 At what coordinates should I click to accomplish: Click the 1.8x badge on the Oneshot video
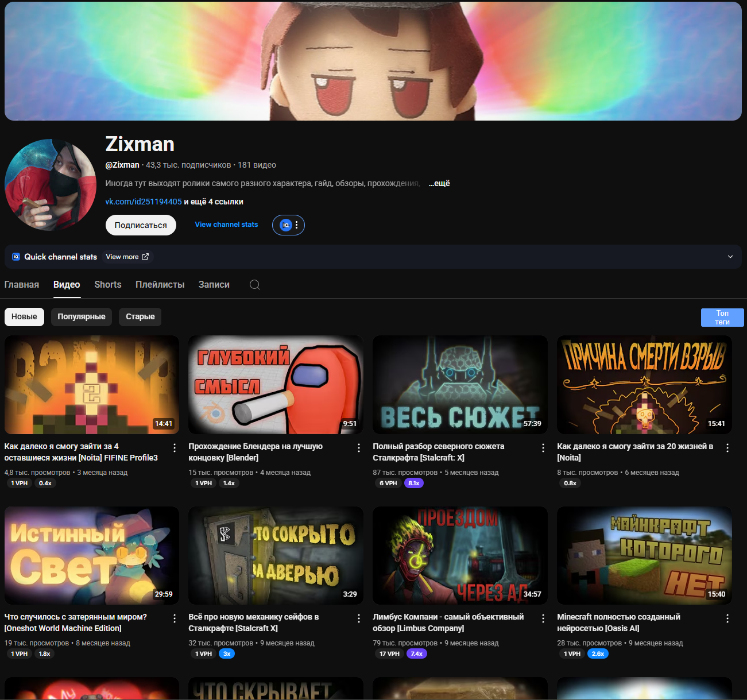[x=44, y=654]
